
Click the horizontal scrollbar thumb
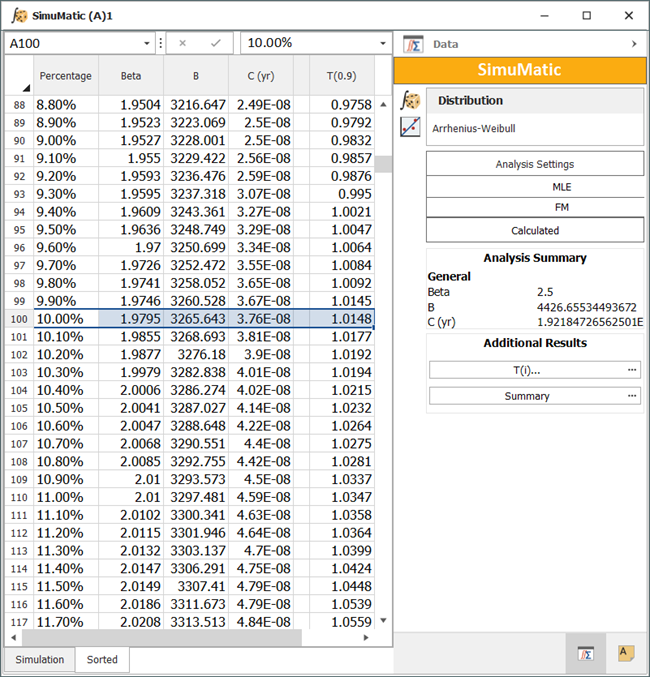pyautogui.click(x=162, y=638)
